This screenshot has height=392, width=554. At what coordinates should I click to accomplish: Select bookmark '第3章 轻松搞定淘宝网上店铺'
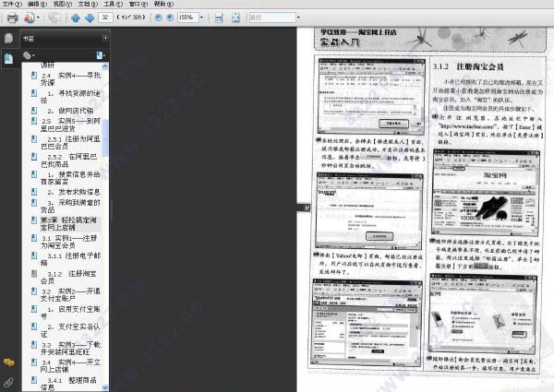68,224
